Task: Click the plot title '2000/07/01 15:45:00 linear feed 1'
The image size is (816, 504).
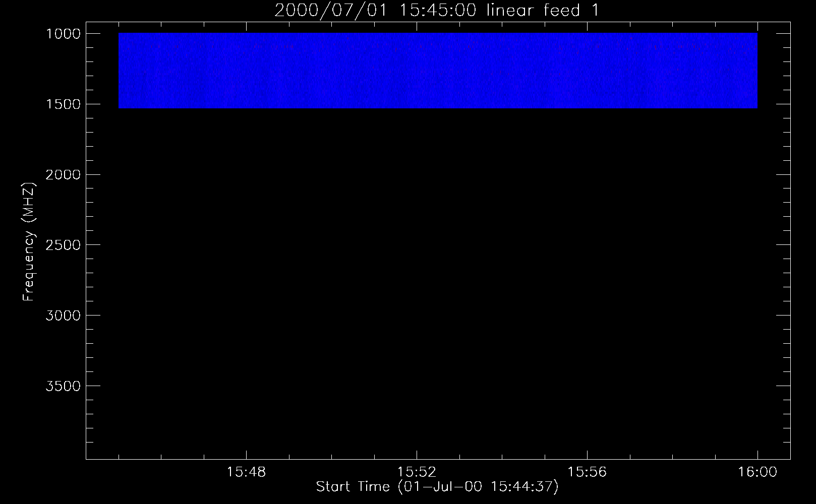Action: coord(437,10)
